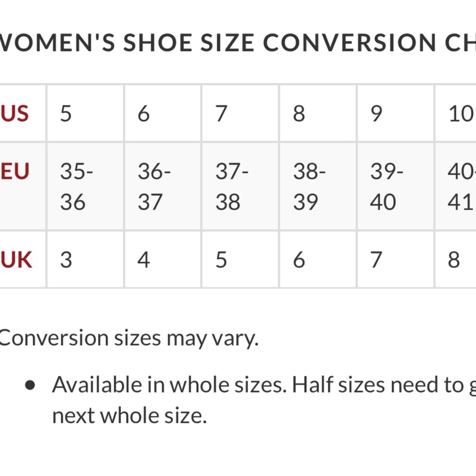Click the UK size 4 cell

[x=163, y=259]
